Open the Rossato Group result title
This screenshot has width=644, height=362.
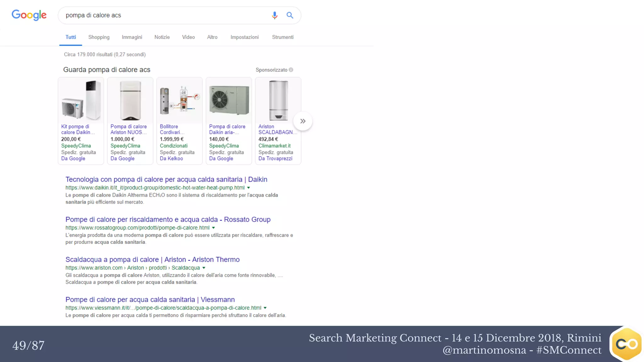(168, 219)
